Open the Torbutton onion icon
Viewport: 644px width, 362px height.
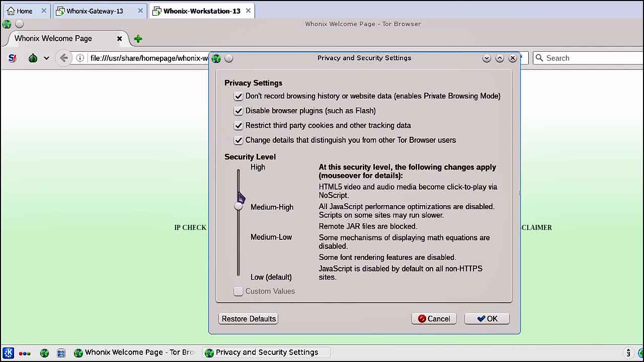coord(33,58)
